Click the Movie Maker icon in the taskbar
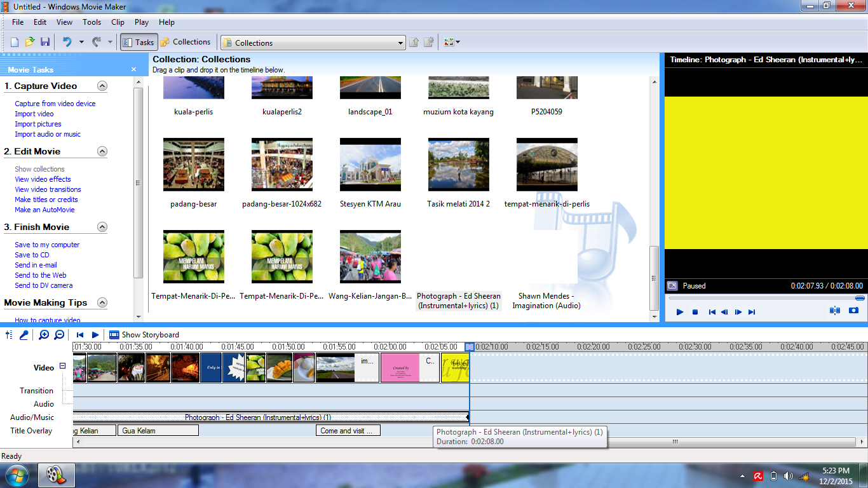Viewport: 868px width, 488px height. click(x=56, y=475)
